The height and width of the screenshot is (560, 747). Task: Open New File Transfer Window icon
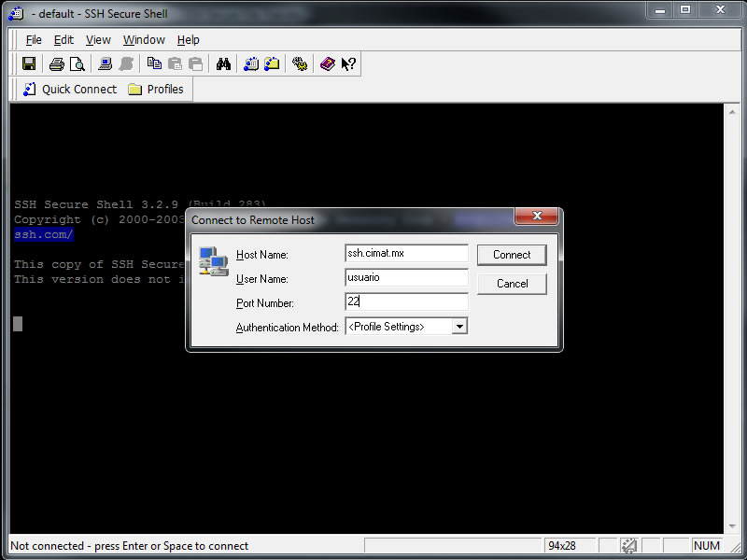272,63
